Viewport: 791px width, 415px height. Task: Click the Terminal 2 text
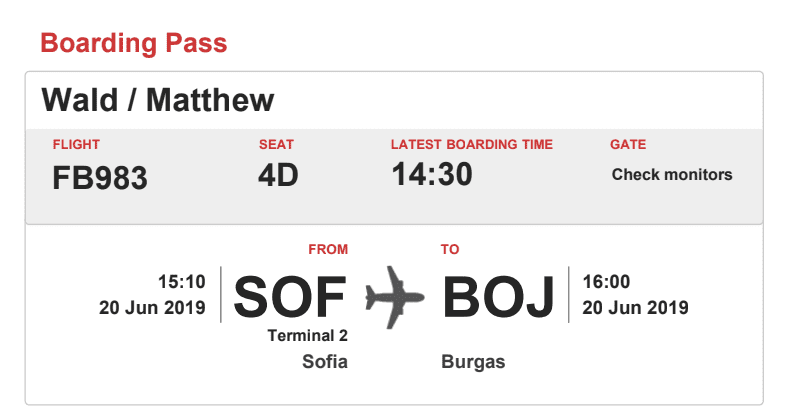(308, 335)
